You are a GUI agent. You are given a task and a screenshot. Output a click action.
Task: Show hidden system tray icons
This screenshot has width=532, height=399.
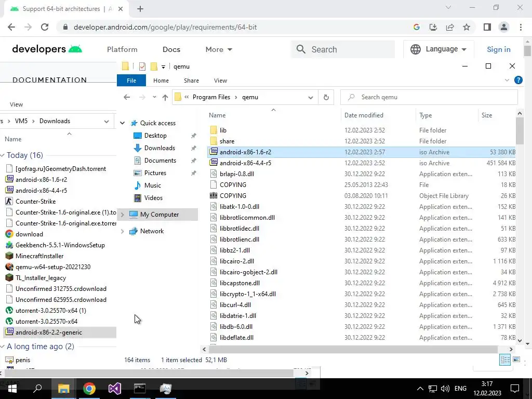[x=420, y=389]
